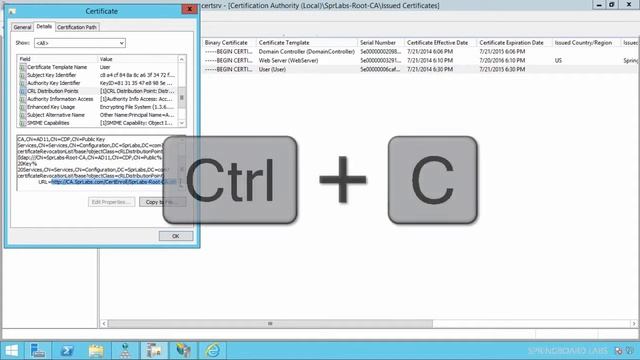Click the Subject Alternative Name field icon

22,115
